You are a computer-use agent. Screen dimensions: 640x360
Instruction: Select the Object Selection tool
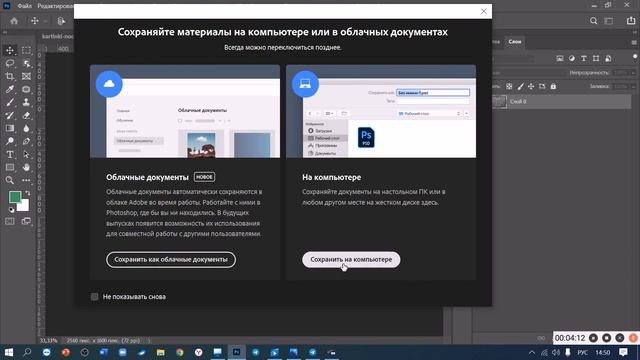[x=26, y=63]
